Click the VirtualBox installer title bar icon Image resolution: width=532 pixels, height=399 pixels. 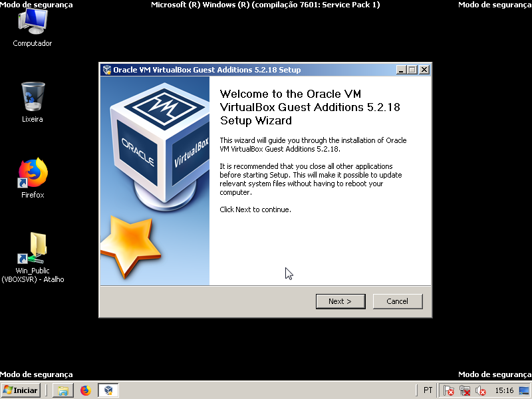(x=107, y=70)
